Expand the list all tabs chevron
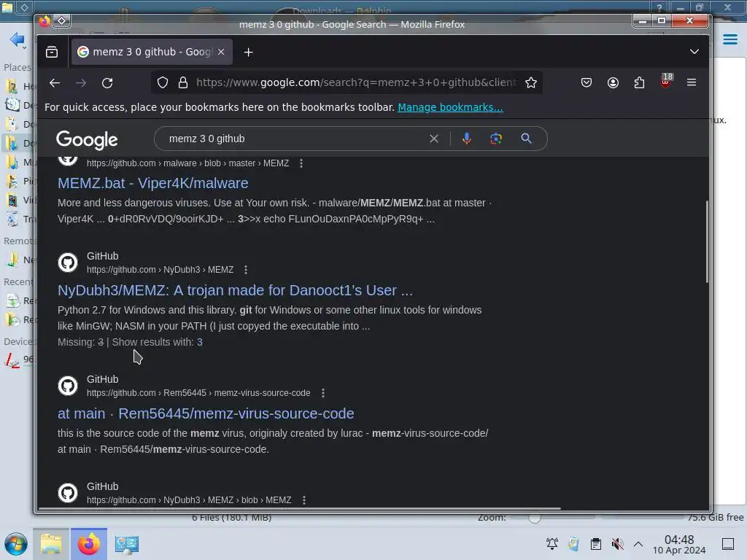This screenshot has width=747, height=560. pyautogui.click(x=694, y=52)
